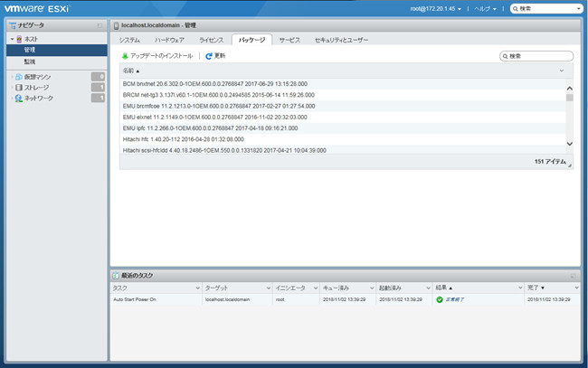Click the Virtual Machines icon
This screenshot has width=588, height=368.
19,77
